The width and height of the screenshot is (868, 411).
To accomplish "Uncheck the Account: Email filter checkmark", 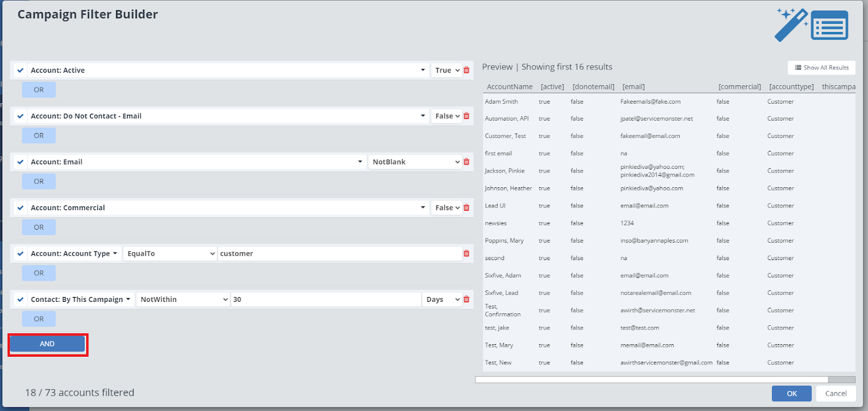I will pyautogui.click(x=20, y=162).
